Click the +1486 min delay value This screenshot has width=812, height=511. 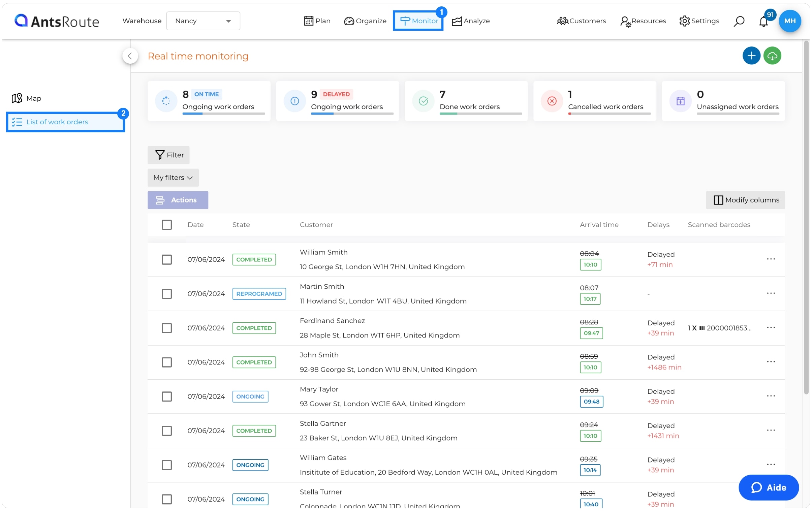(664, 367)
